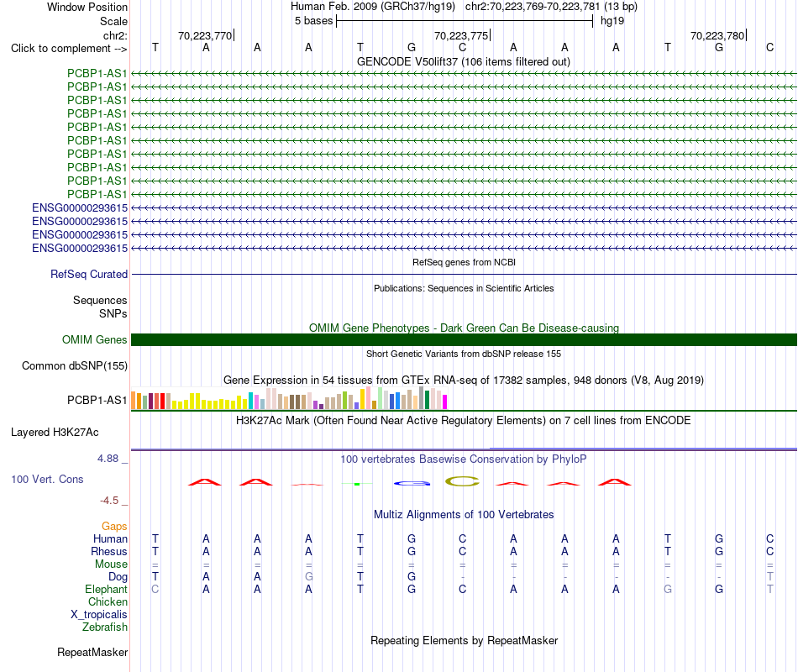Click the RepeatMasker side label

pos(92,653)
